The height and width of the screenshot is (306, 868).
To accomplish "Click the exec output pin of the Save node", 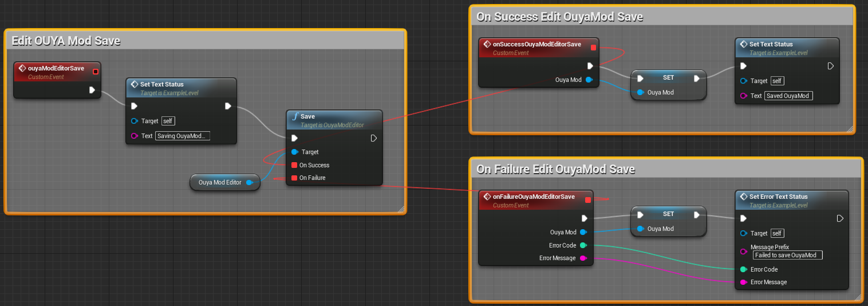I will pyautogui.click(x=374, y=138).
